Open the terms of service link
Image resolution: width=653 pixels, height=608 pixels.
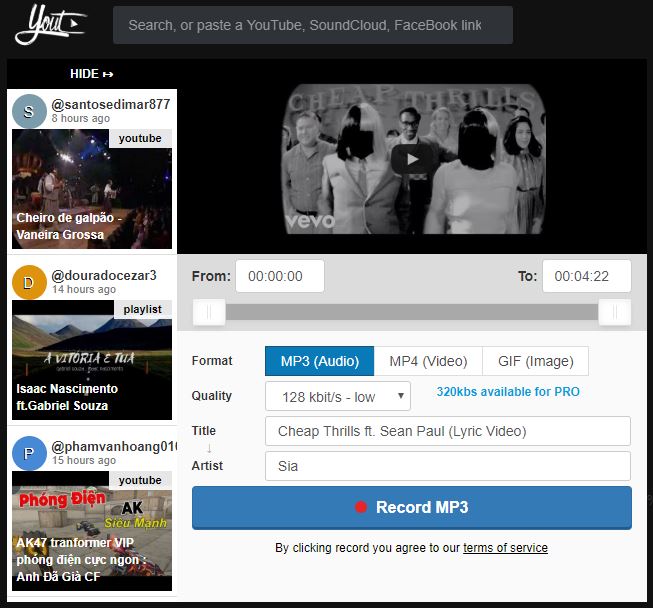pos(505,548)
